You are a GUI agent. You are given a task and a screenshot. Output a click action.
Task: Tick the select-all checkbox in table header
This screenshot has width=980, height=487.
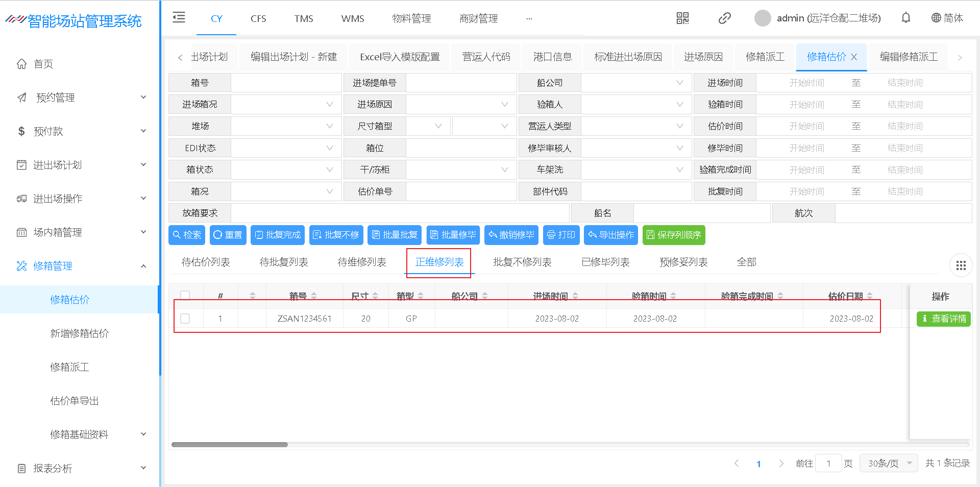click(185, 295)
